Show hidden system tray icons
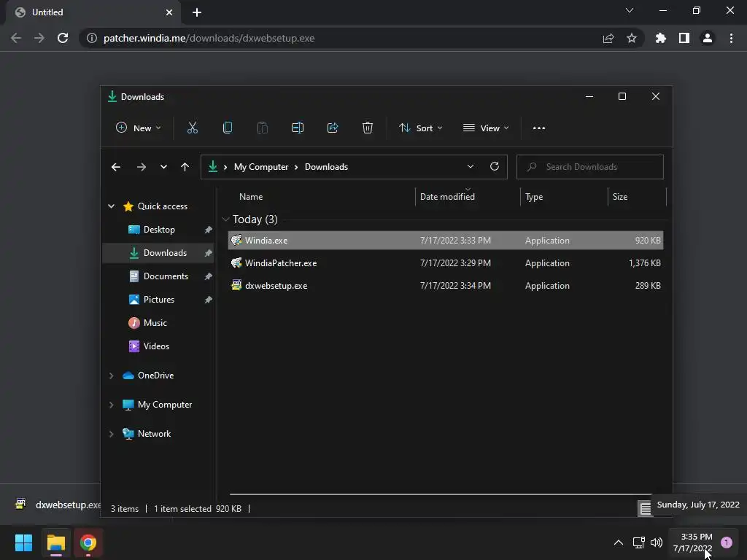Image resolution: width=747 pixels, height=560 pixels. [619, 542]
